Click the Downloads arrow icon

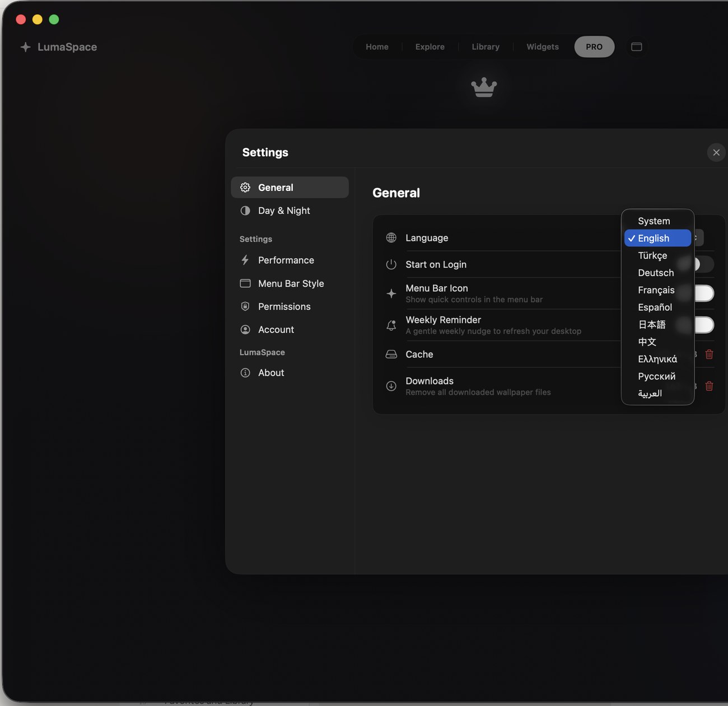pos(391,386)
